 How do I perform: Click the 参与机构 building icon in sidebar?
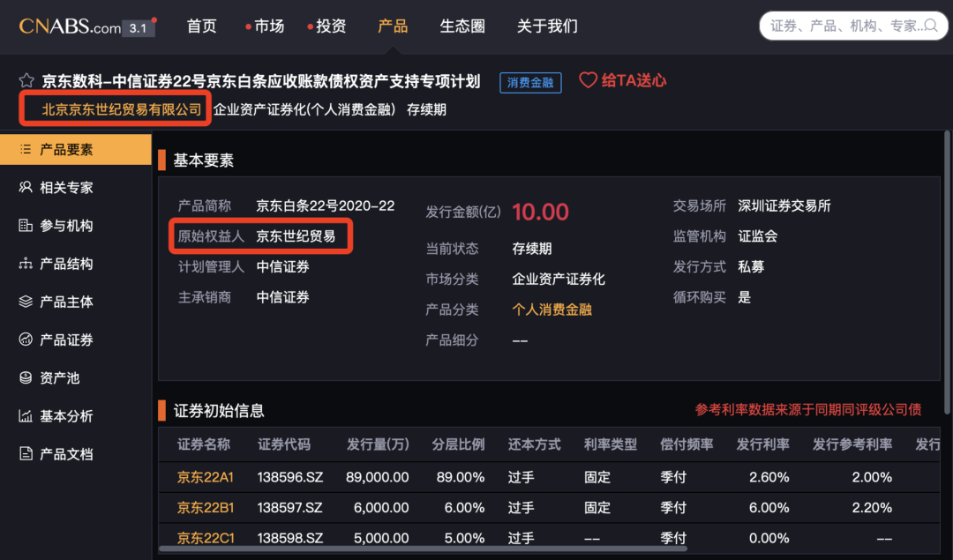(26, 226)
